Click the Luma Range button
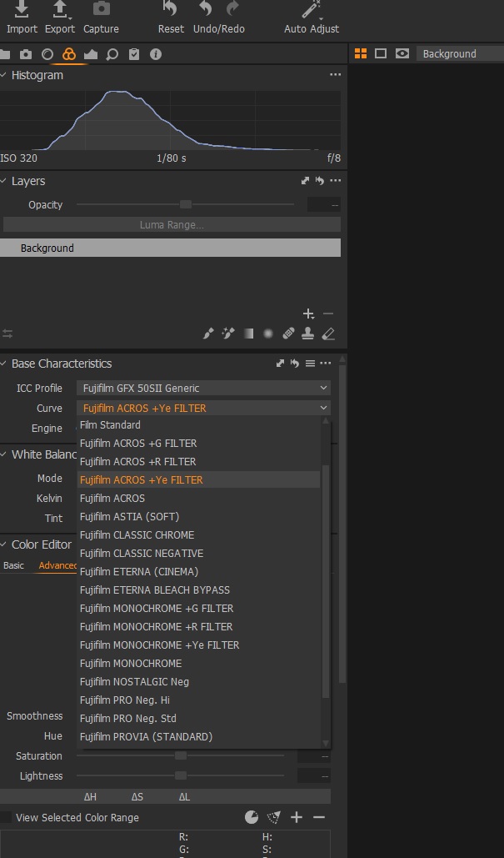Viewport: 504px width, 858px height. click(171, 224)
